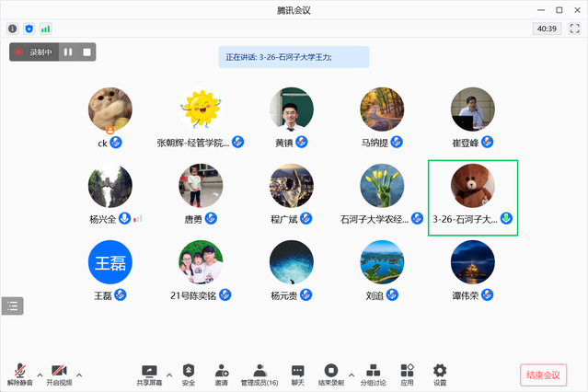Click ck's cat avatar
Screen dimensions: 588x392
(x=110, y=110)
